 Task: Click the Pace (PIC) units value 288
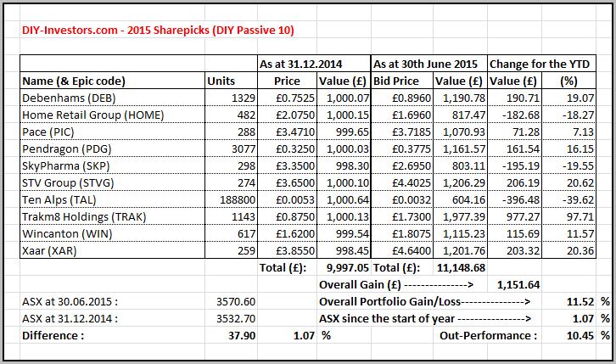244,132
